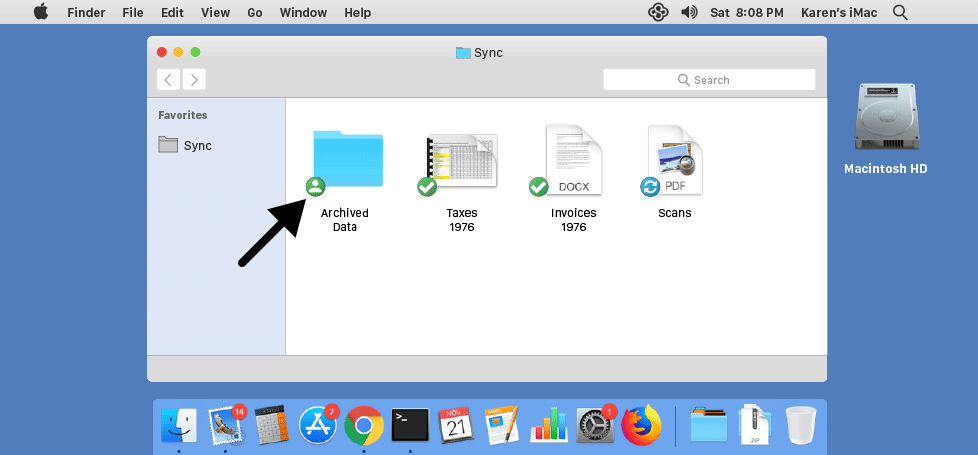The image size is (978, 455).
Task: Select the Invoices 1976 DOCX file
Action: pos(573,161)
